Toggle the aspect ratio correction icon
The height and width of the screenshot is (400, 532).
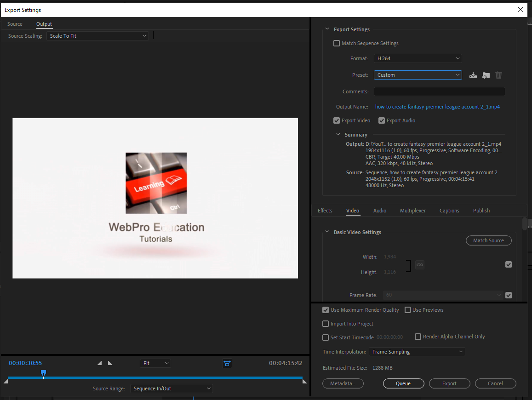227,363
